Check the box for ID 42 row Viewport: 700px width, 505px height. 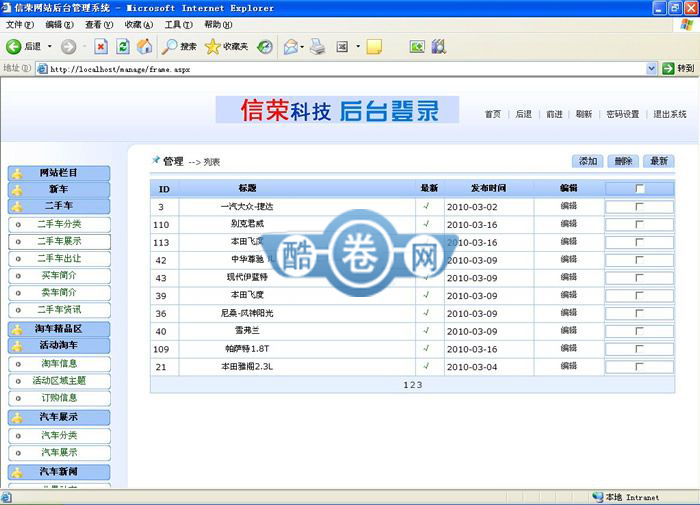pos(640,260)
